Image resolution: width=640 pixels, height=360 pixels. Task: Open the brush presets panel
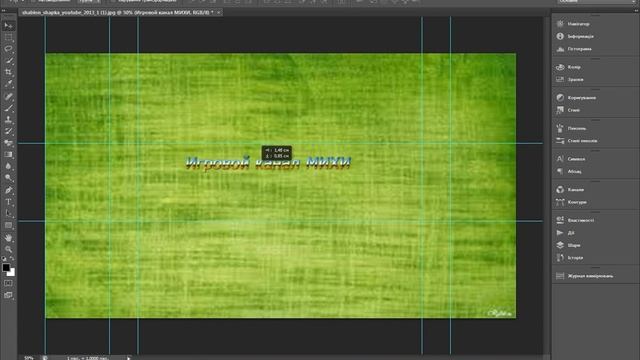pyautogui.click(x=578, y=141)
